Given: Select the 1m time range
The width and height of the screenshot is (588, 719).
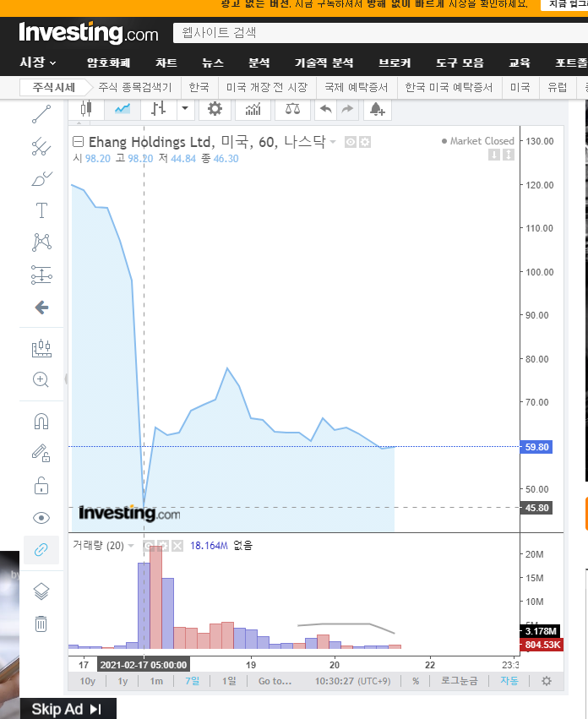Looking at the screenshot, I should click(x=156, y=681).
